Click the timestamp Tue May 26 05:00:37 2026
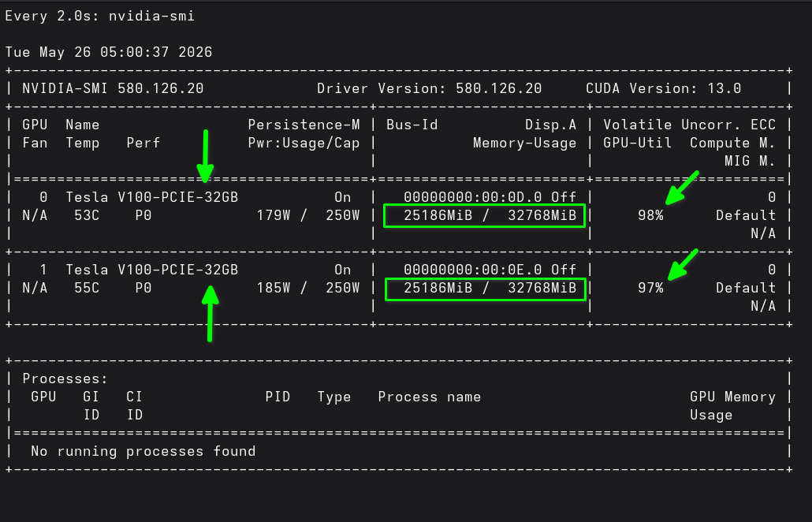This screenshot has width=812, height=522. pyautogui.click(x=109, y=52)
